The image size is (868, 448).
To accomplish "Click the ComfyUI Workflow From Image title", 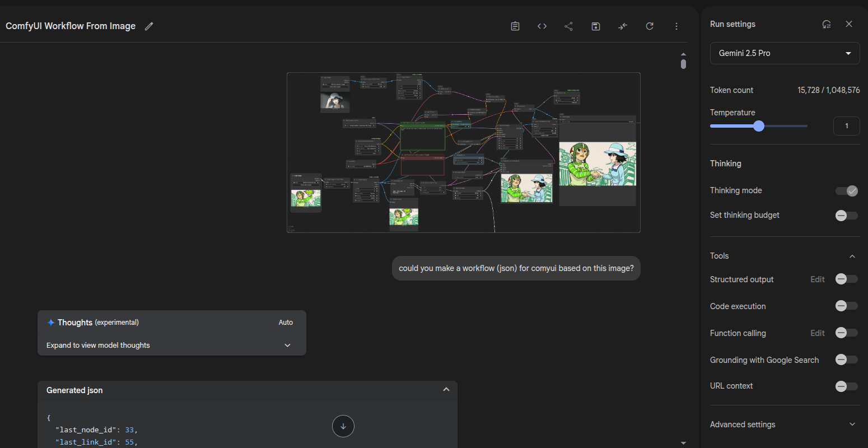I will [71, 26].
